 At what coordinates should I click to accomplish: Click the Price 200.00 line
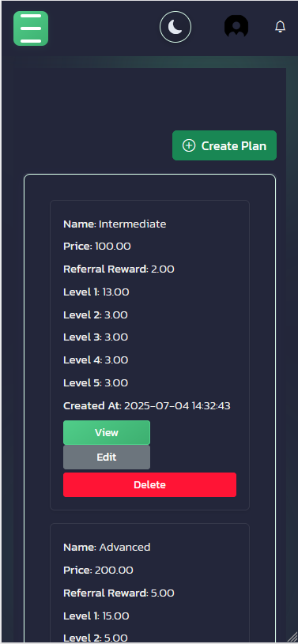[x=98, y=571]
